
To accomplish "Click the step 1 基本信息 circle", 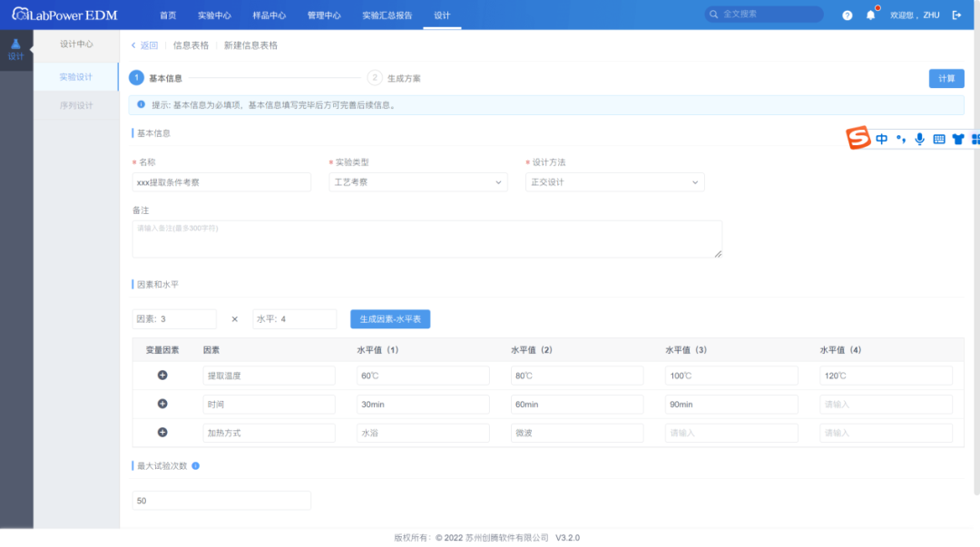I will tap(136, 77).
